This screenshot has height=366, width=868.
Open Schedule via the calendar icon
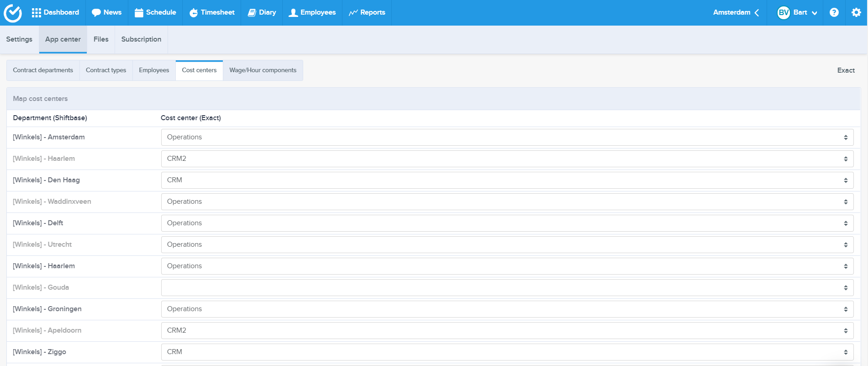(139, 13)
